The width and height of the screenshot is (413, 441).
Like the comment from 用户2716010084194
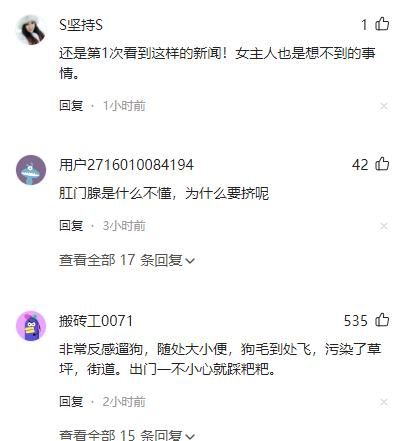point(382,164)
